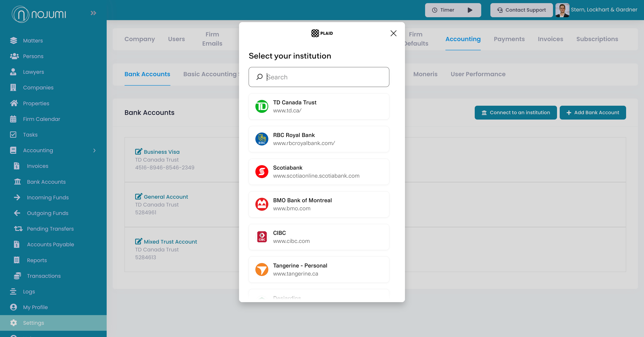Open the User Performance subtab
The width and height of the screenshot is (644, 337).
(478, 74)
